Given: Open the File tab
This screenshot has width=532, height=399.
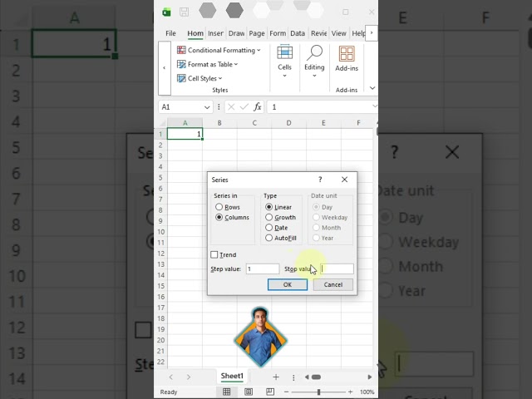Looking at the screenshot, I should [170, 33].
